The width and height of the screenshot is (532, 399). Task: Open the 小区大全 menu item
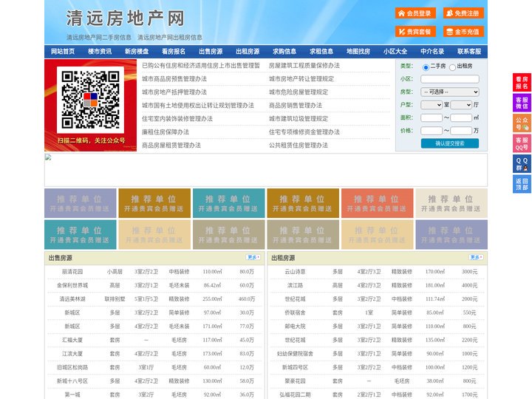pos(395,52)
